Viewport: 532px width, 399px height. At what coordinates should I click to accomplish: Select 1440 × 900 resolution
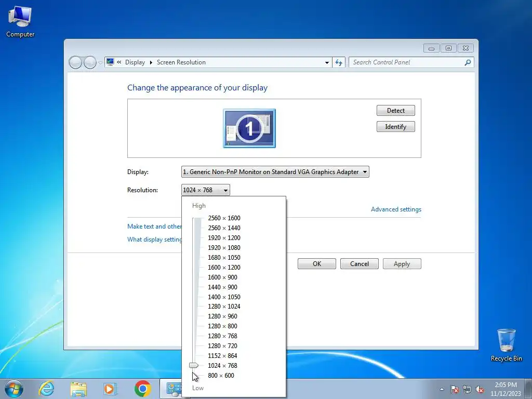coord(222,287)
